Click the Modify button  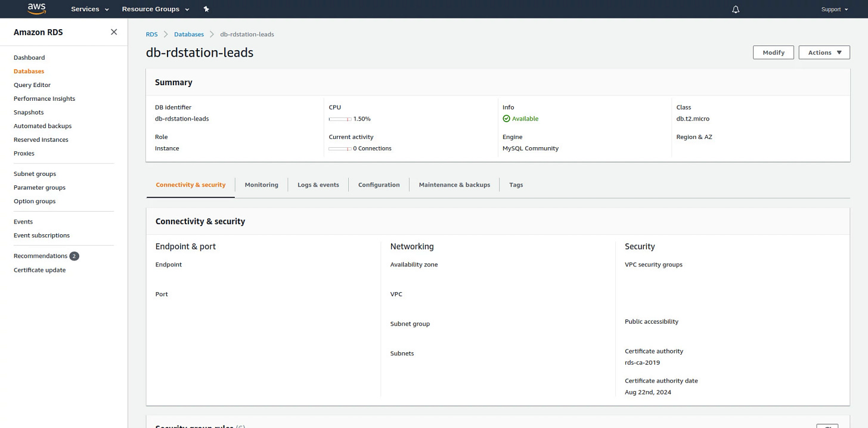pyautogui.click(x=773, y=52)
